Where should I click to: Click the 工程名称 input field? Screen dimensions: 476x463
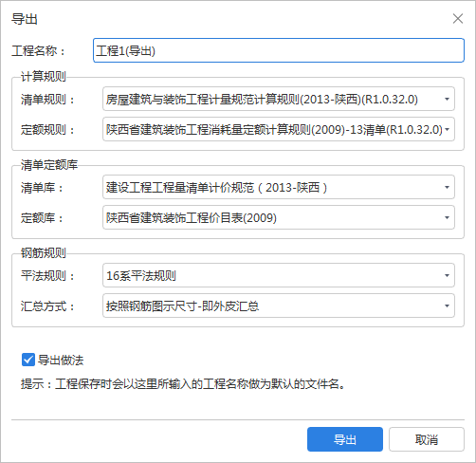pyautogui.click(x=279, y=50)
